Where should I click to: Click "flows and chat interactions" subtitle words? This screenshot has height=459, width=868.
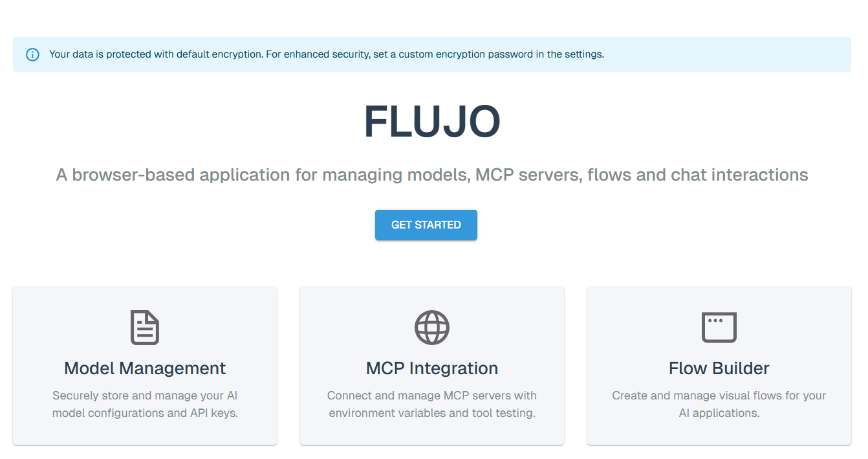[x=698, y=175]
